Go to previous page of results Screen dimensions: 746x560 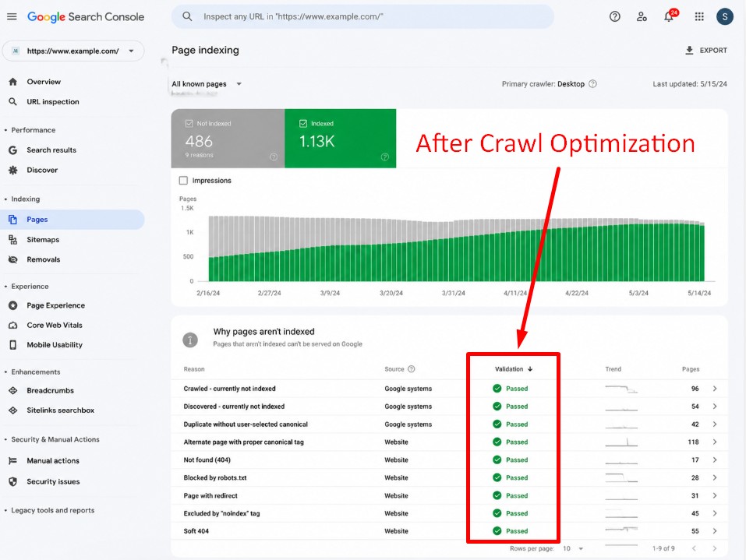pyautogui.click(x=694, y=548)
